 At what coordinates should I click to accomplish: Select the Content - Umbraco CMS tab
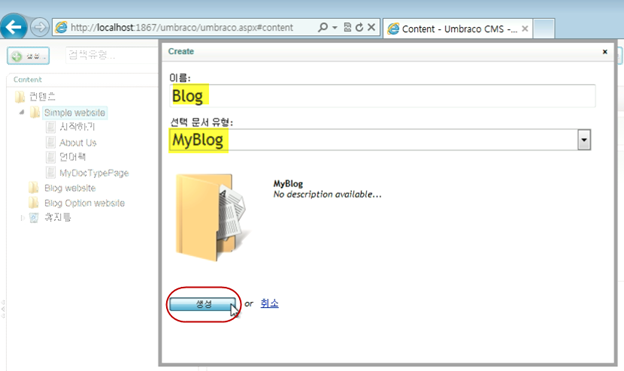pos(458,29)
